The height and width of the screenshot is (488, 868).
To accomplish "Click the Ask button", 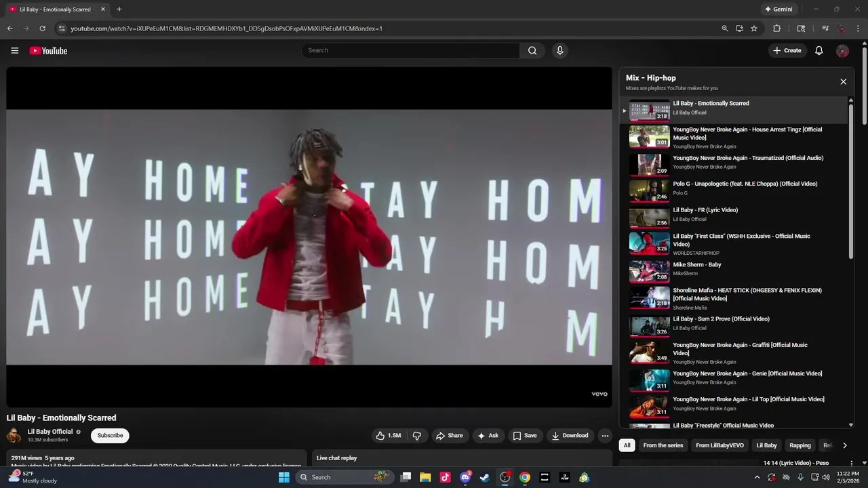I will click(488, 436).
